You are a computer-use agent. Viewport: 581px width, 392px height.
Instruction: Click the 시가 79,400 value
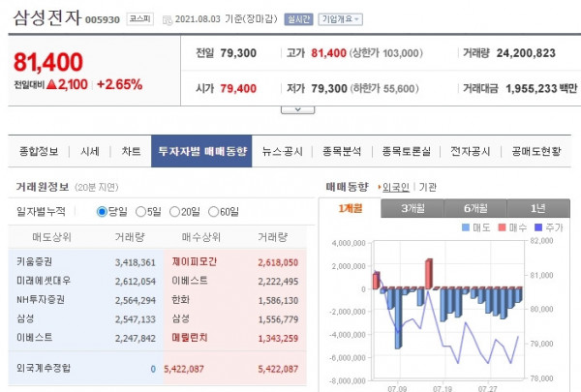(238, 88)
